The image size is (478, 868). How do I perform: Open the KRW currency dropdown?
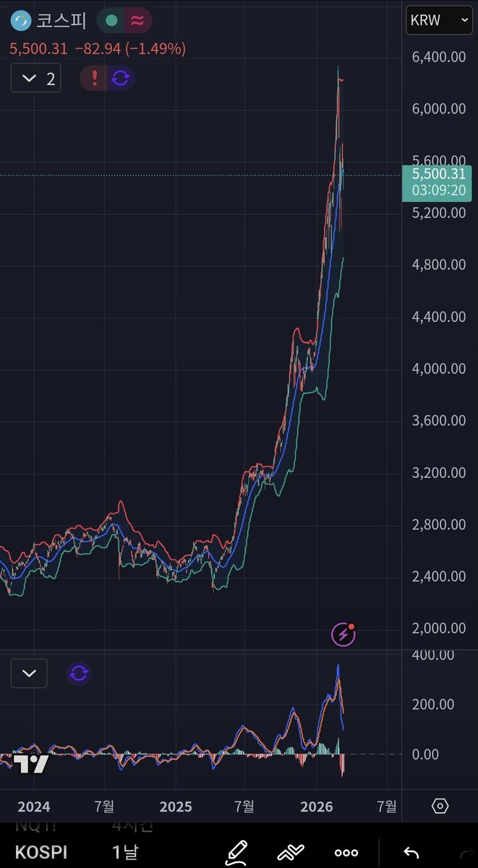pyautogui.click(x=439, y=20)
